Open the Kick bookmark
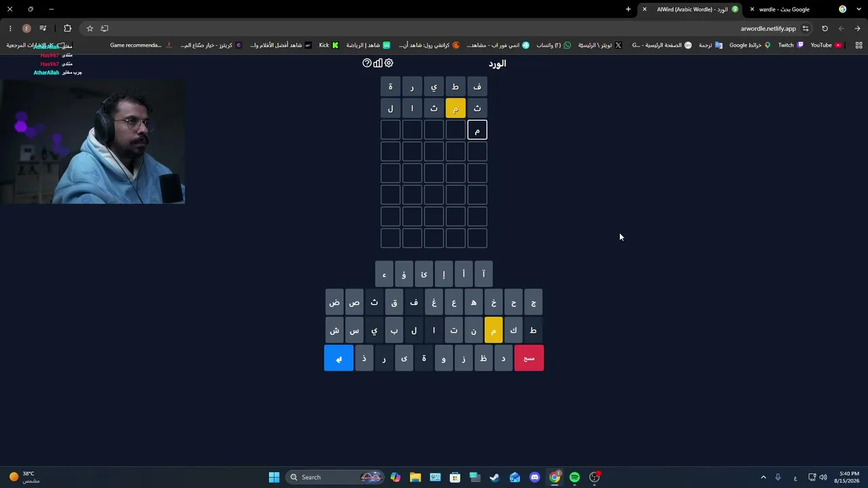This screenshot has height=488, width=868. [x=329, y=45]
